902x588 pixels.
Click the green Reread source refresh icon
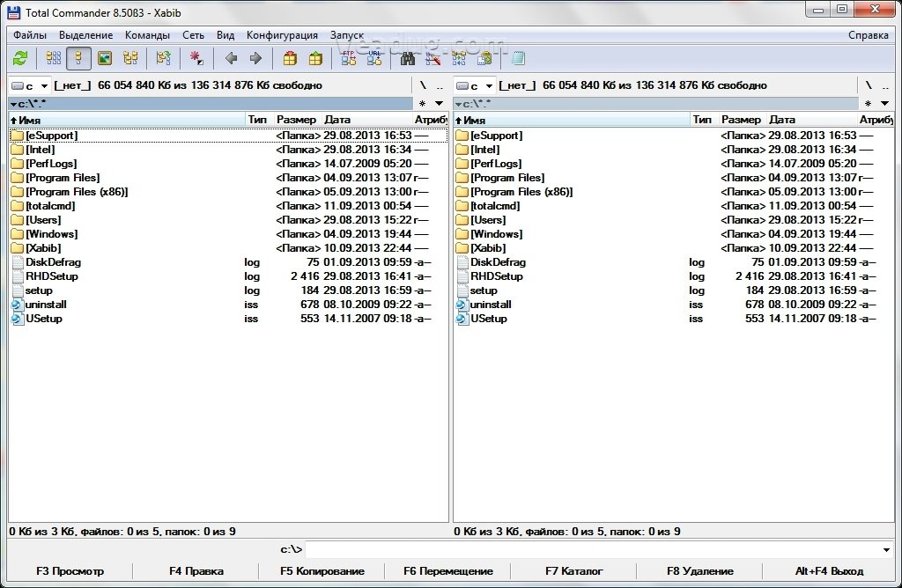point(20,59)
